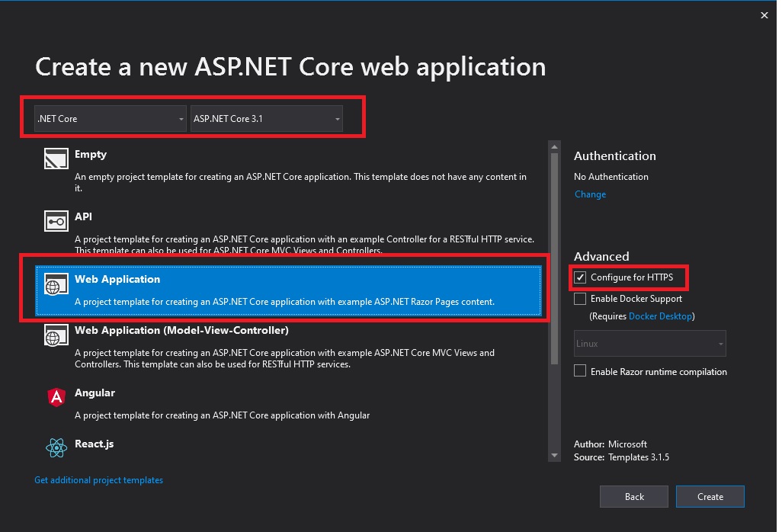Click the React.js atom icon
Viewport: 782px width, 532px height.
point(56,447)
